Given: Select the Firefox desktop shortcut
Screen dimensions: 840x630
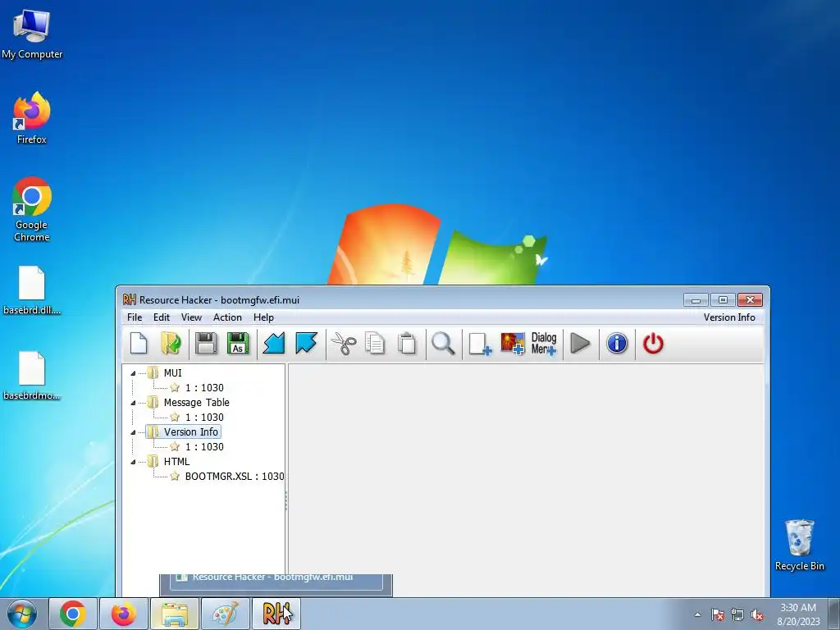Looking at the screenshot, I should click(32, 118).
